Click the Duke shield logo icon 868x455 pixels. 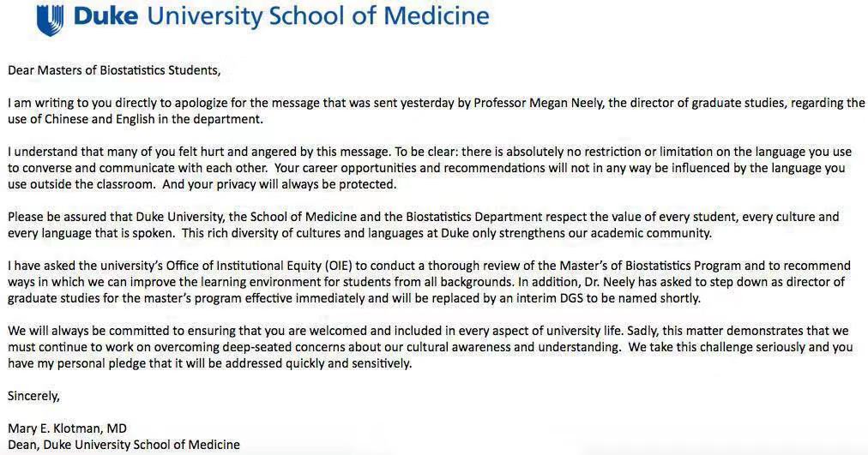tap(50, 19)
